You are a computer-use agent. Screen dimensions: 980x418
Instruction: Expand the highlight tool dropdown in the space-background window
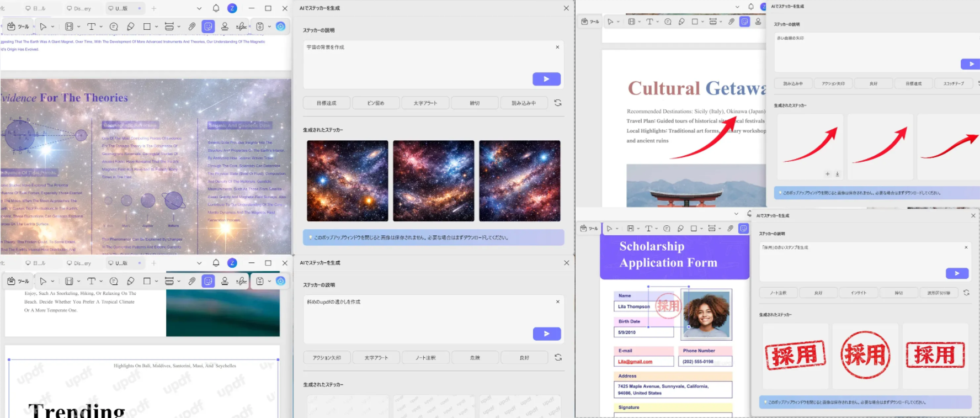79,27
